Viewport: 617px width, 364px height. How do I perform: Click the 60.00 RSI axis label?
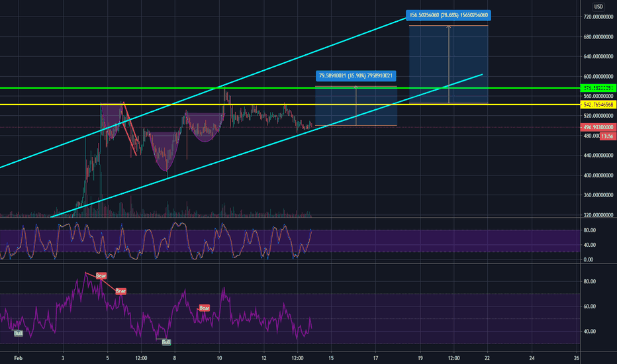(x=589, y=306)
